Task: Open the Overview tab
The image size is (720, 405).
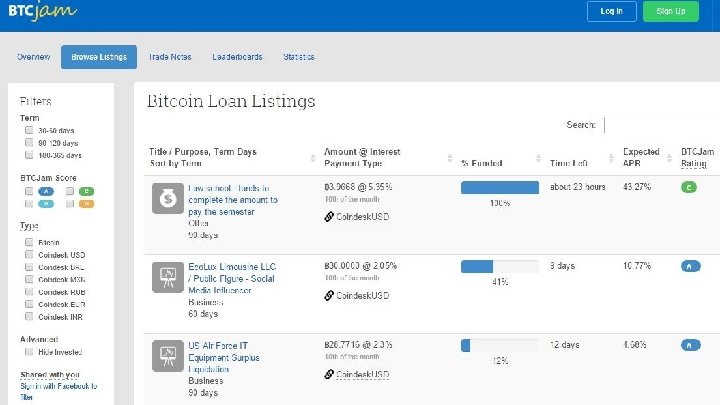Action: (34, 57)
